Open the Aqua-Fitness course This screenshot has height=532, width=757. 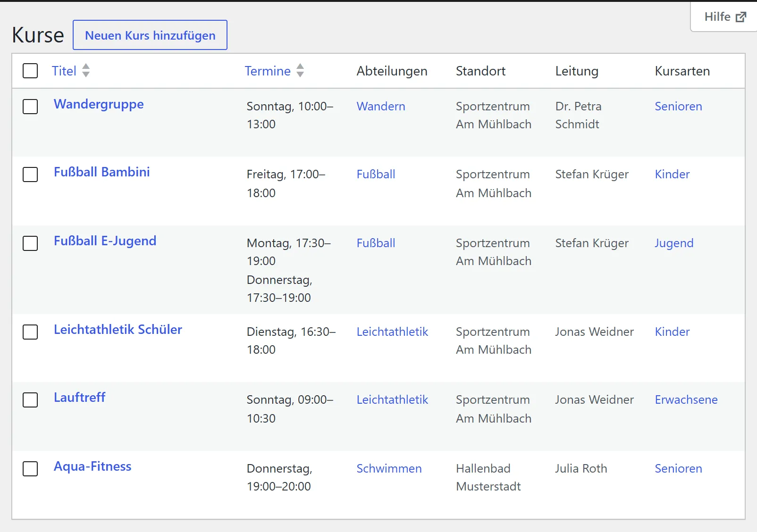93,466
